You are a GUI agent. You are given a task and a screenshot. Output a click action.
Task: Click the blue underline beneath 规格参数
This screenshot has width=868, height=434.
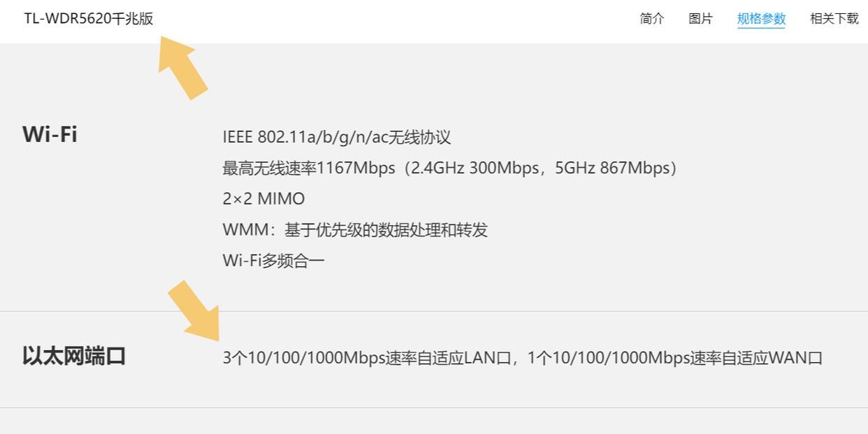(761, 28)
